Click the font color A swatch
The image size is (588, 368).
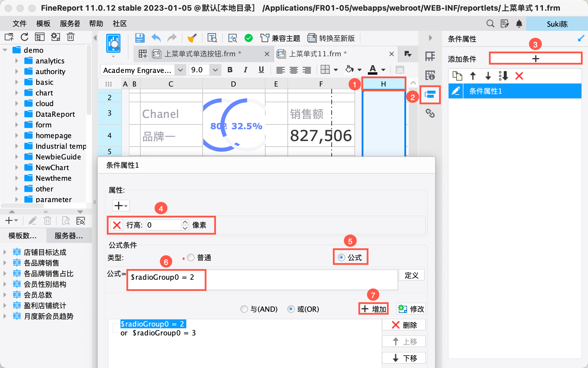[372, 70]
